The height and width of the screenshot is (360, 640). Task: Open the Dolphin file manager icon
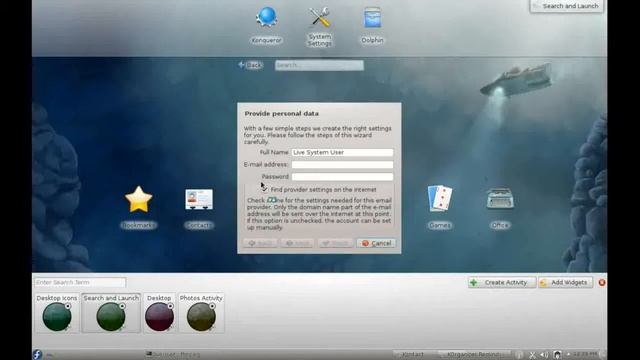[372, 18]
